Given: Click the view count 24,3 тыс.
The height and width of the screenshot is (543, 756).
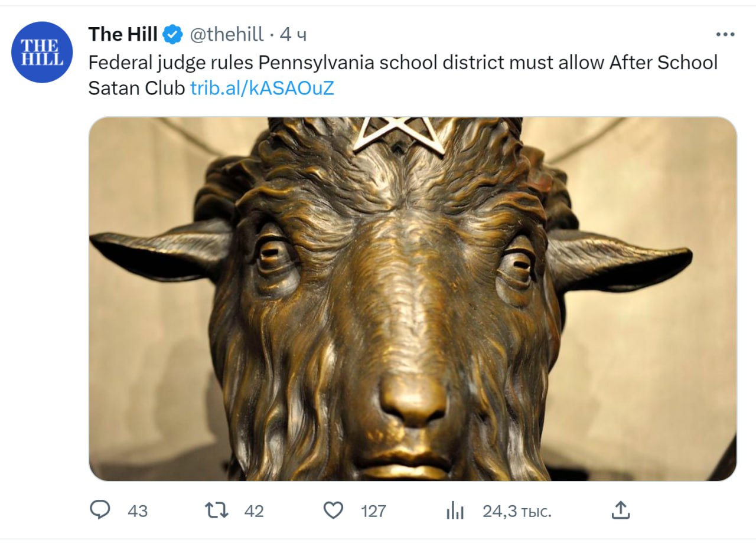Looking at the screenshot, I should pos(517,511).
